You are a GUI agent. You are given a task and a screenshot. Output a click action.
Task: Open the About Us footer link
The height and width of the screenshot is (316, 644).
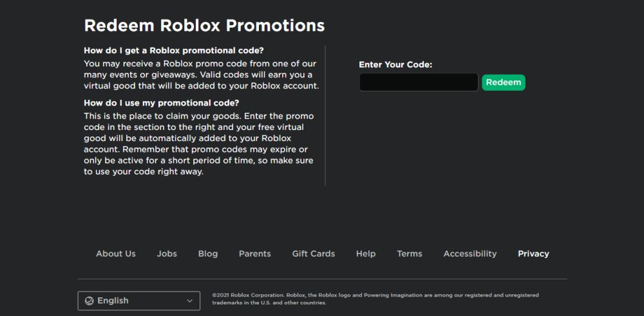click(116, 254)
